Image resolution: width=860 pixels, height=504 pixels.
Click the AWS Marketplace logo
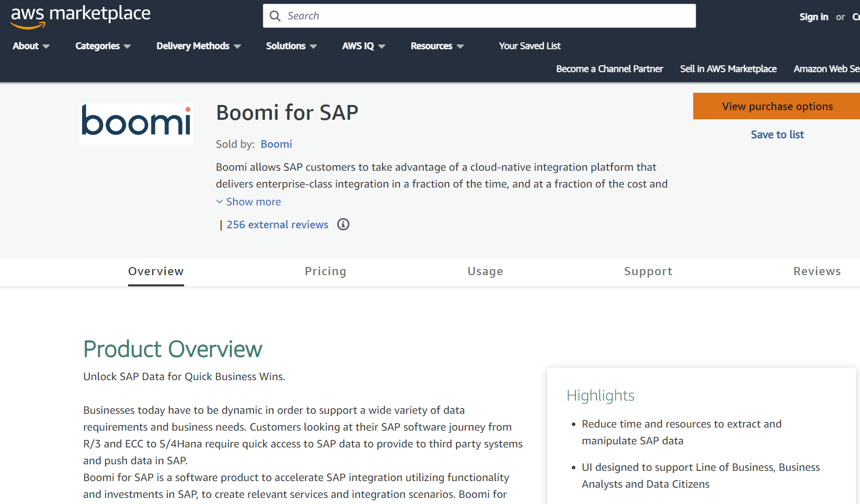[x=80, y=15]
